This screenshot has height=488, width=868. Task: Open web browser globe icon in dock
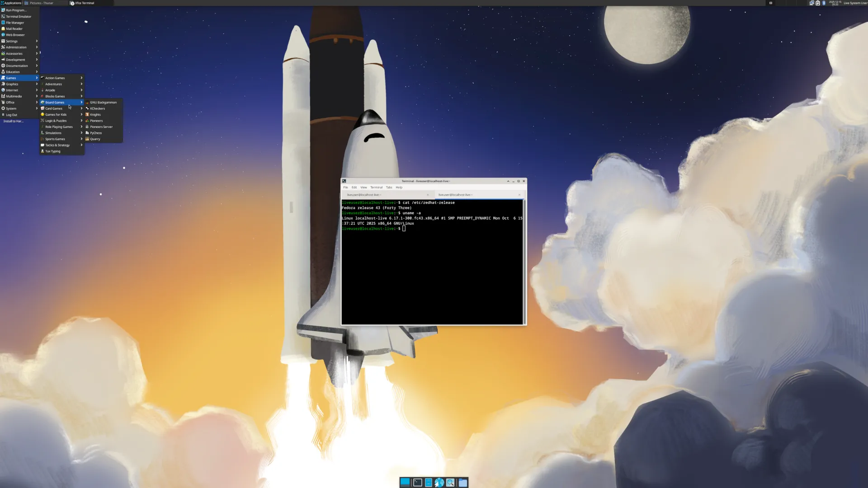pyautogui.click(x=439, y=483)
